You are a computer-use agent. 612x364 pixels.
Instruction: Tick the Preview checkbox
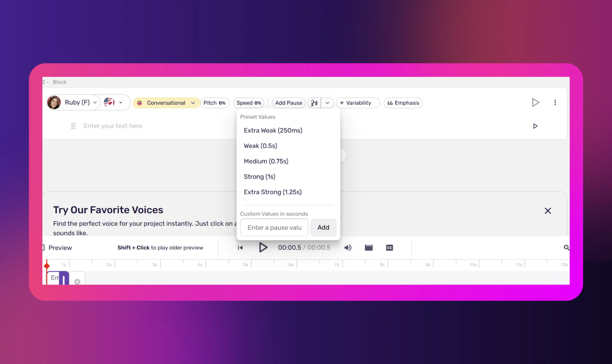click(x=43, y=248)
